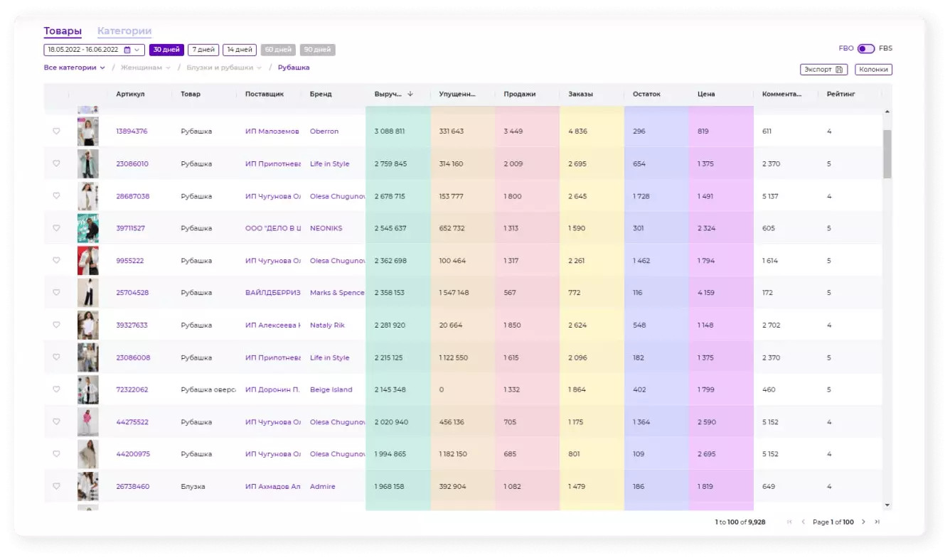
Task: Open product thumbnail for item 39711527
Action: point(88,228)
